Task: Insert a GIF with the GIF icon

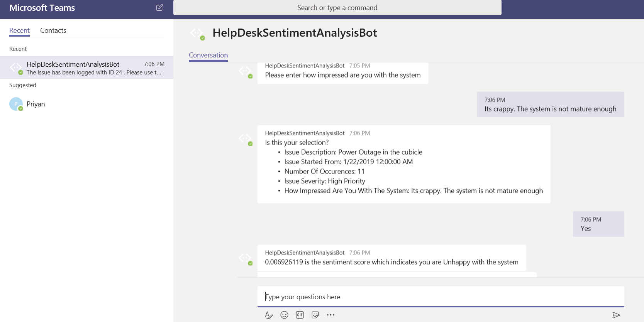Action: tap(300, 315)
